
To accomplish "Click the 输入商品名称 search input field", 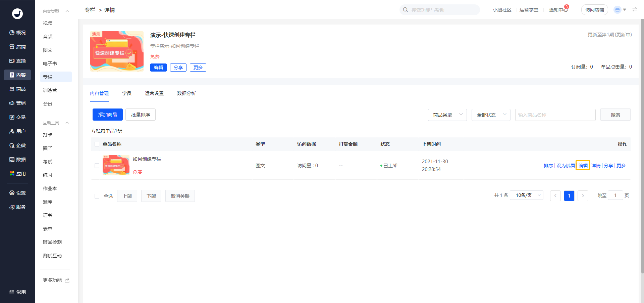I will [x=555, y=115].
